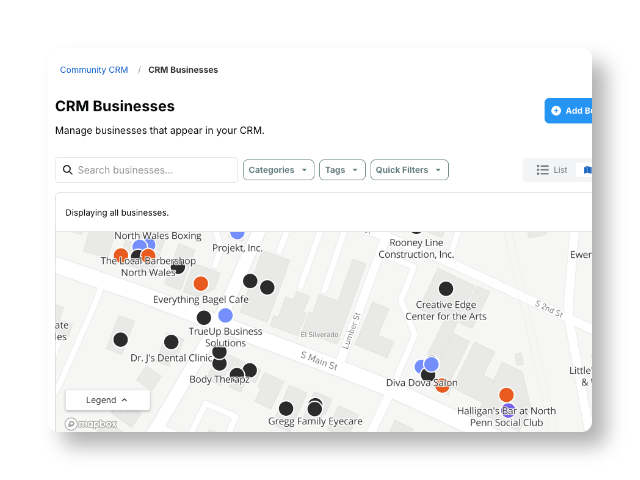Viewport: 640px width, 480px height.
Task: Focus the Search businesses input field
Action: [x=146, y=170]
